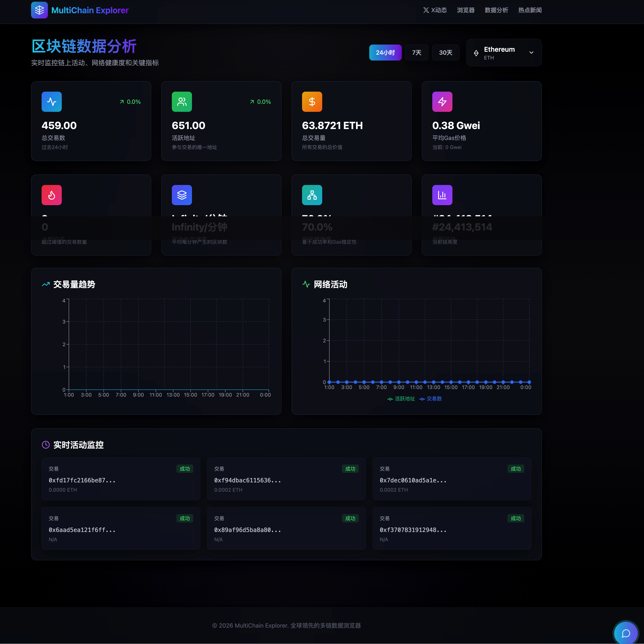Toggle the 活跃地址 chart legend item

[401, 399]
